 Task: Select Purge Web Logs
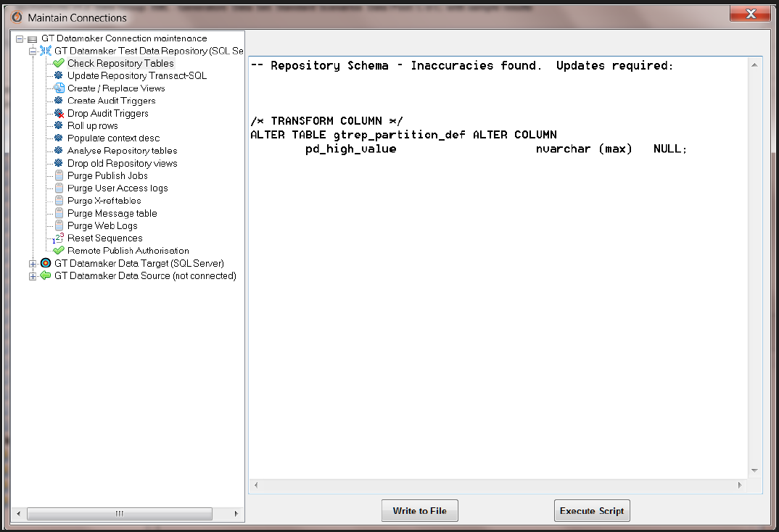(x=102, y=226)
